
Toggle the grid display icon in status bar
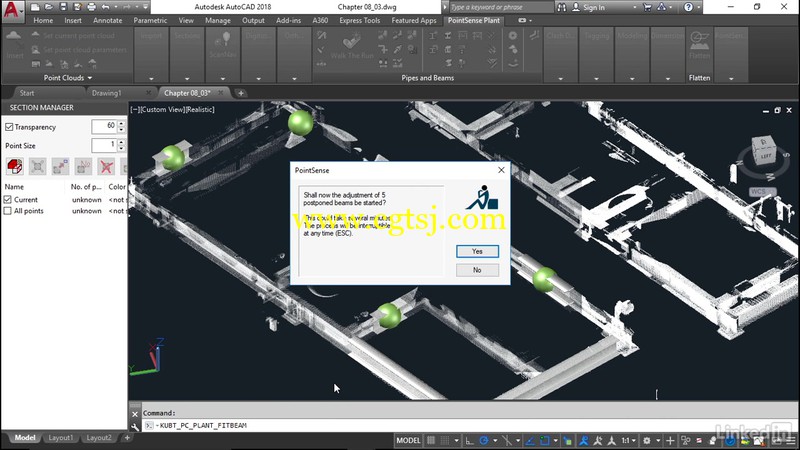[431, 440]
